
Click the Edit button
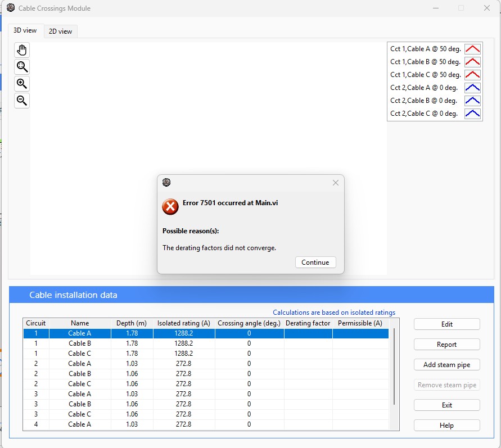click(x=446, y=324)
